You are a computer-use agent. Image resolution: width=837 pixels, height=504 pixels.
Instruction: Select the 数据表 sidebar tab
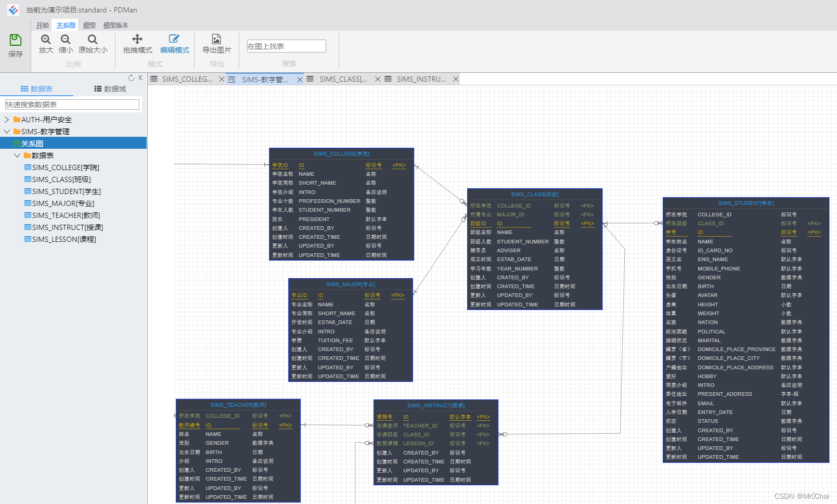tap(36, 89)
